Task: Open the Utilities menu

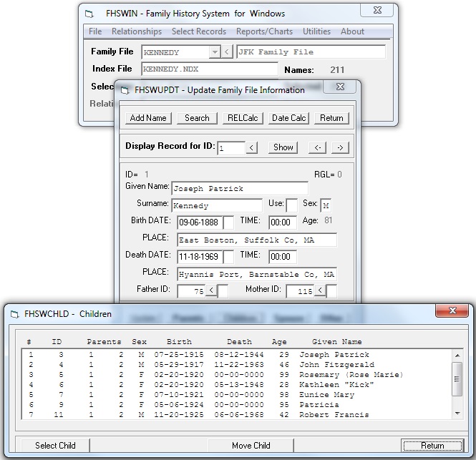Action: [316, 31]
